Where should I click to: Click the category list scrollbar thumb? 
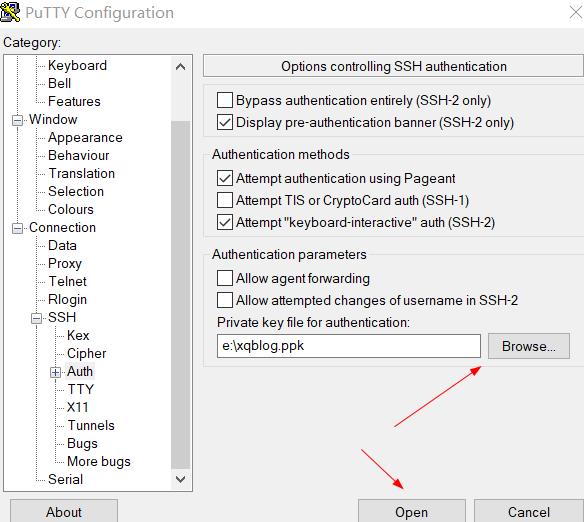(x=181, y=294)
